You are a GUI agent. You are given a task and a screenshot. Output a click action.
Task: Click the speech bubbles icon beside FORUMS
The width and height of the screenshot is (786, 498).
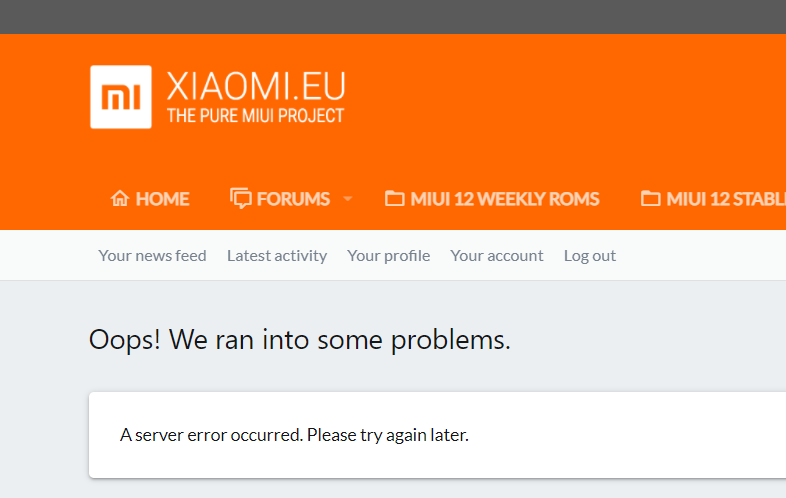coord(241,199)
